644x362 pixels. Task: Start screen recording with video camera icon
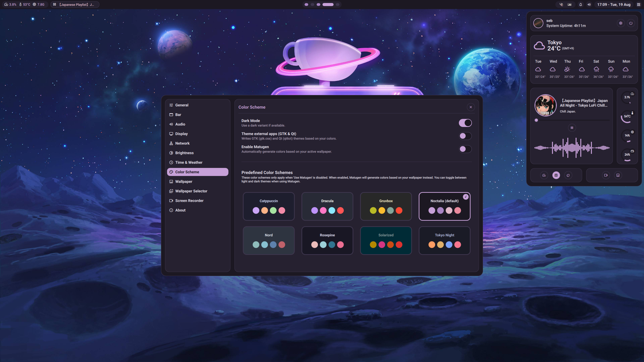coord(606,175)
